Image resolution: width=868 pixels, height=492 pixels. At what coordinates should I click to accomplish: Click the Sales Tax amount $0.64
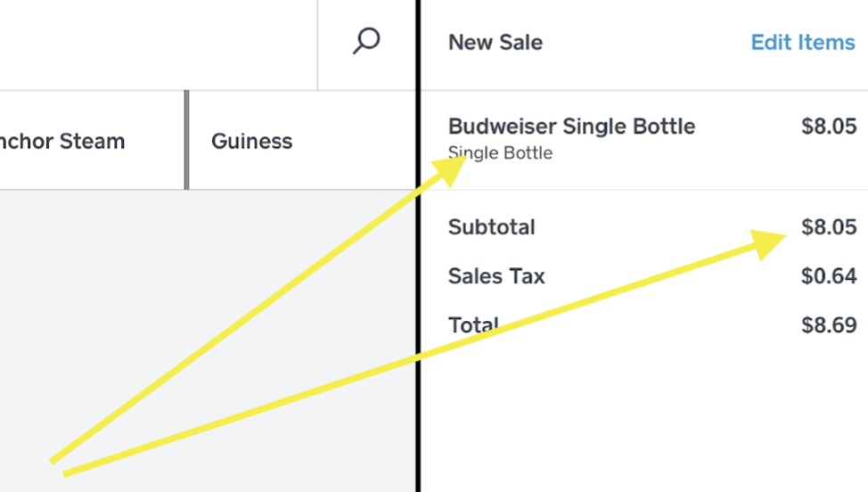click(829, 276)
